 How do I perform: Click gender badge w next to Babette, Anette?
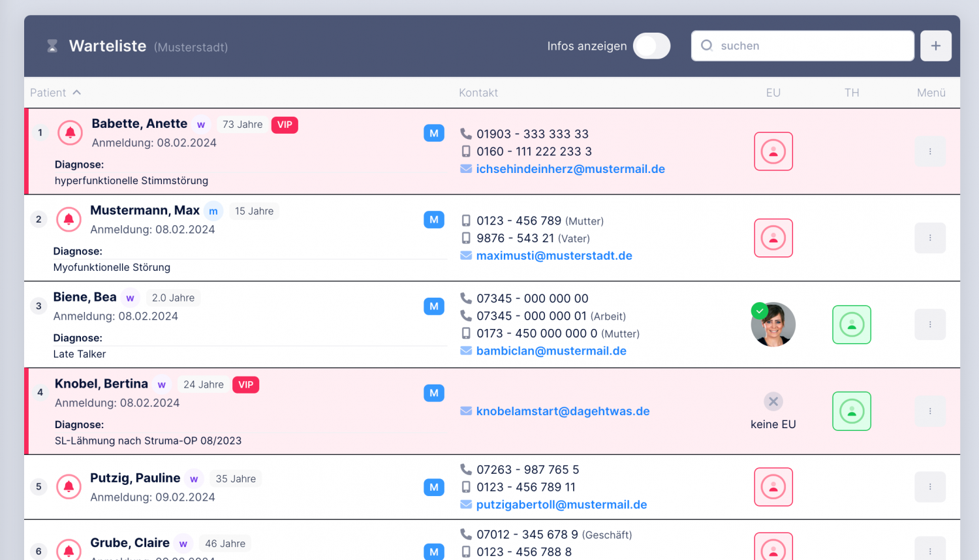pyautogui.click(x=201, y=125)
